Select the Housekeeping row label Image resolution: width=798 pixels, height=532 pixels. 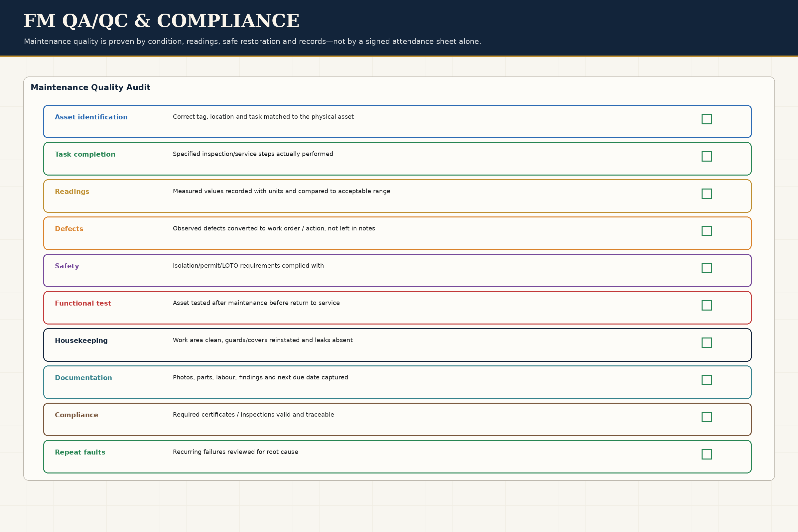click(x=81, y=340)
